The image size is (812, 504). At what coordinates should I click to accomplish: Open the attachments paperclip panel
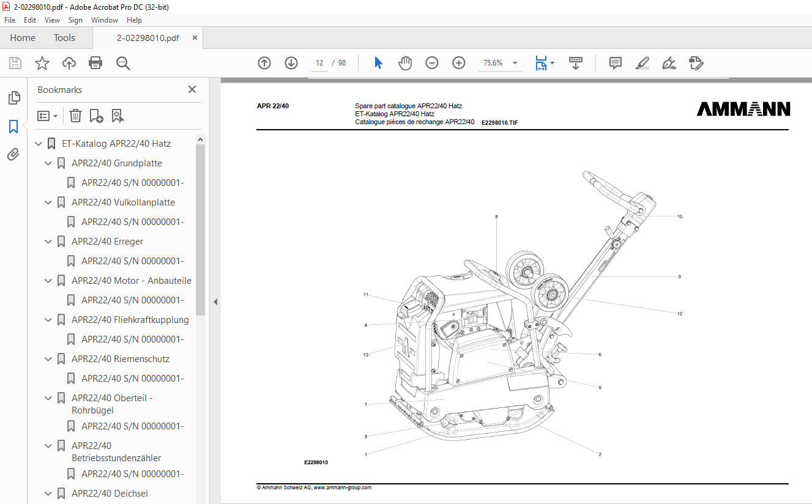pyautogui.click(x=13, y=155)
